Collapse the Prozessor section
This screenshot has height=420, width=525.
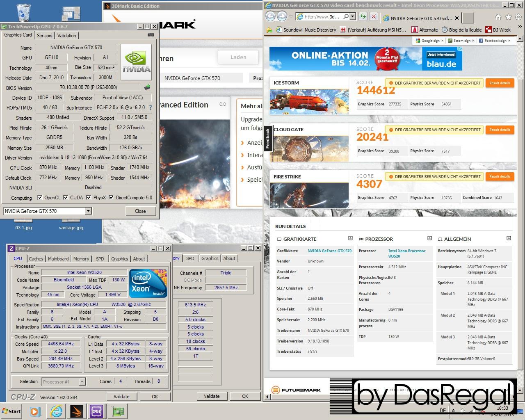click(x=429, y=238)
